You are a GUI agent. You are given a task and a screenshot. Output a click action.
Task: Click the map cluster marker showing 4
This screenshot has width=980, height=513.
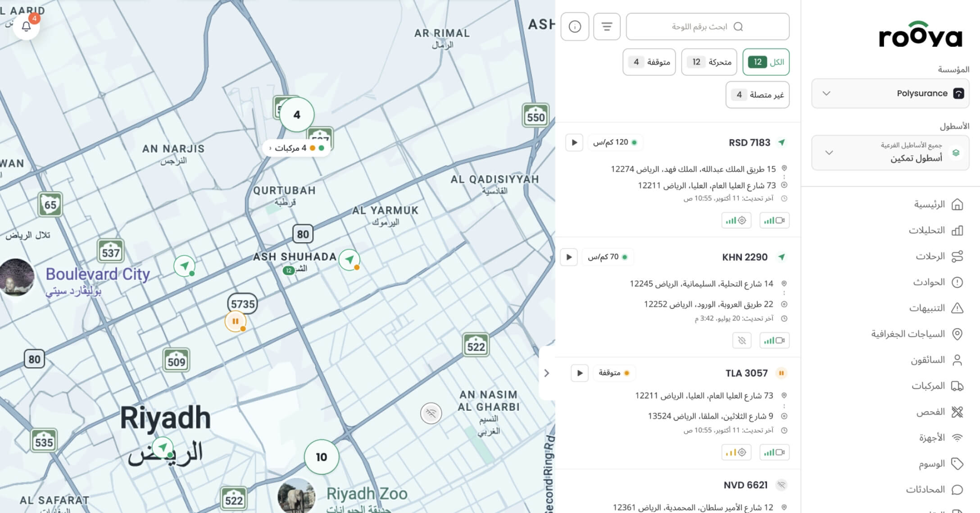(x=297, y=115)
